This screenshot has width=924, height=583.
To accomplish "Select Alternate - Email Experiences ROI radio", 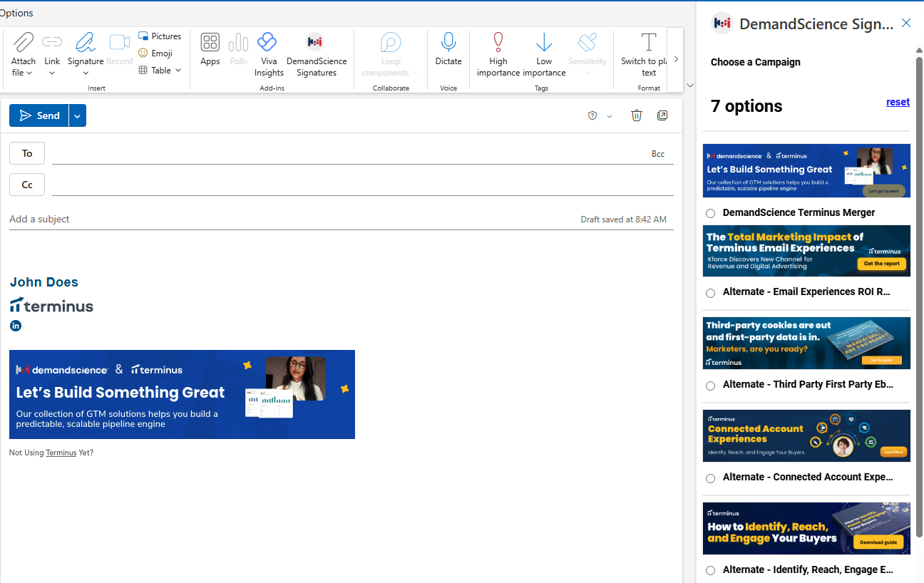I will click(x=710, y=293).
